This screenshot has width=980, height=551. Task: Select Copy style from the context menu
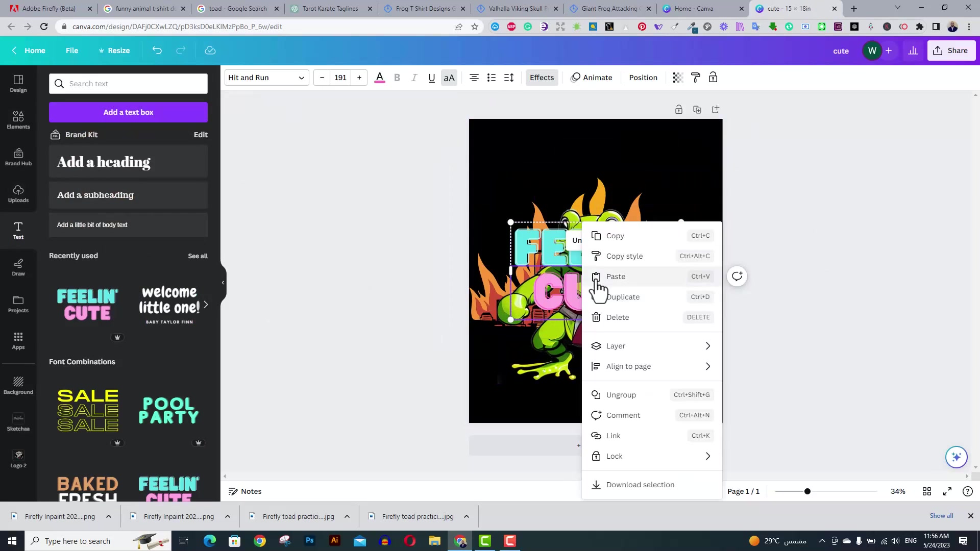click(652, 256)
